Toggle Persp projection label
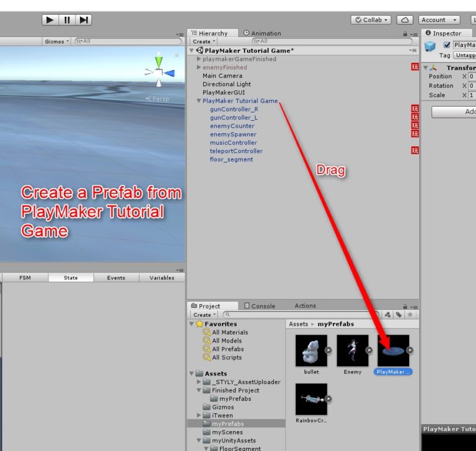The height and width of the screenshot is (451, 476). (x=157, y=99)
